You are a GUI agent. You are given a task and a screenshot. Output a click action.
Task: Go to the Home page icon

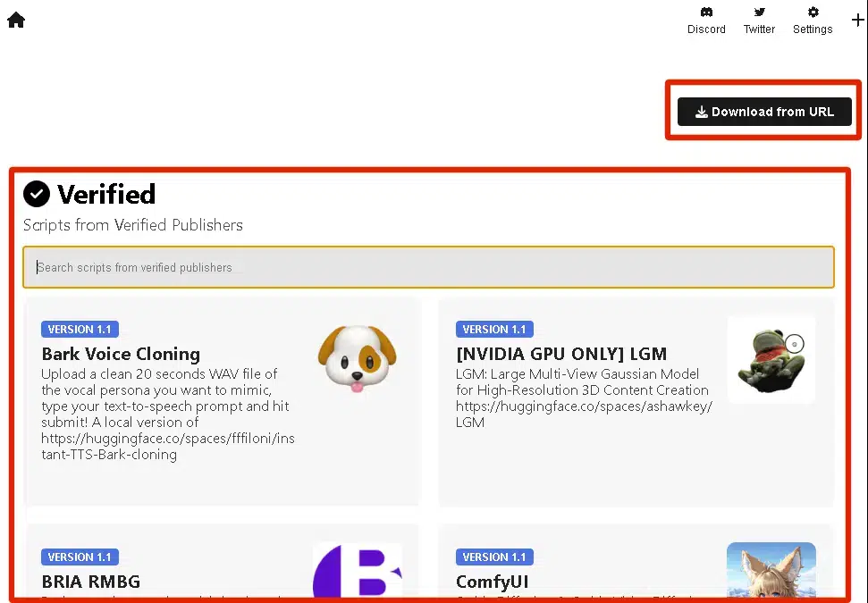coord(16,20)
